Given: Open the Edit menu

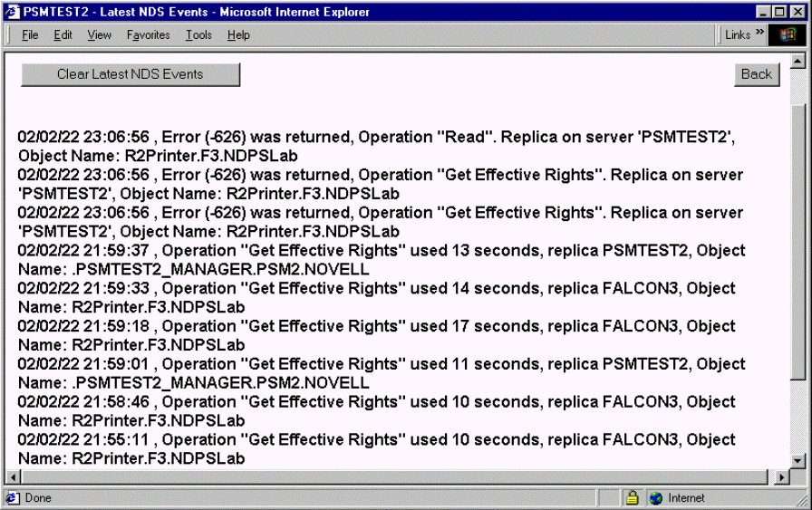Looking at the screenshot, I should [63, 35].
